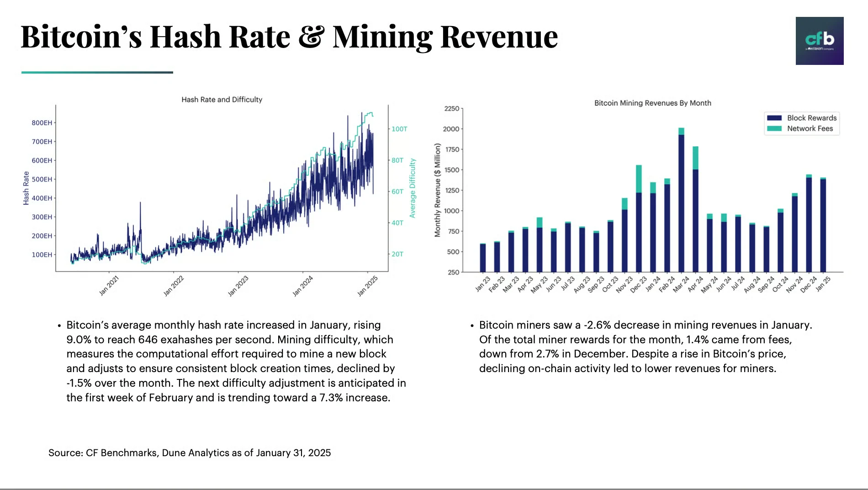Click the slide title Bitcoin's Hash Rate & Mining Revenue

point(288,37)
